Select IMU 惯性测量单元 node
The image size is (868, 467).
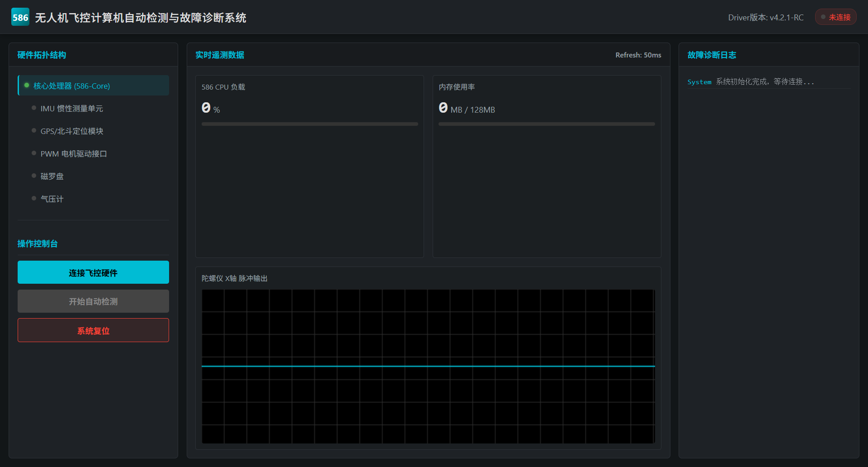click(71, 109)
